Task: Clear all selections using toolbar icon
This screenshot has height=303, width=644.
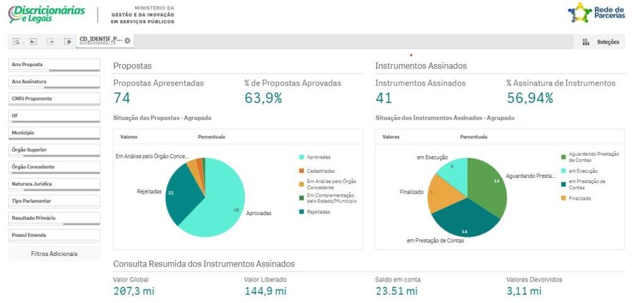Action: tap(67, 41)
